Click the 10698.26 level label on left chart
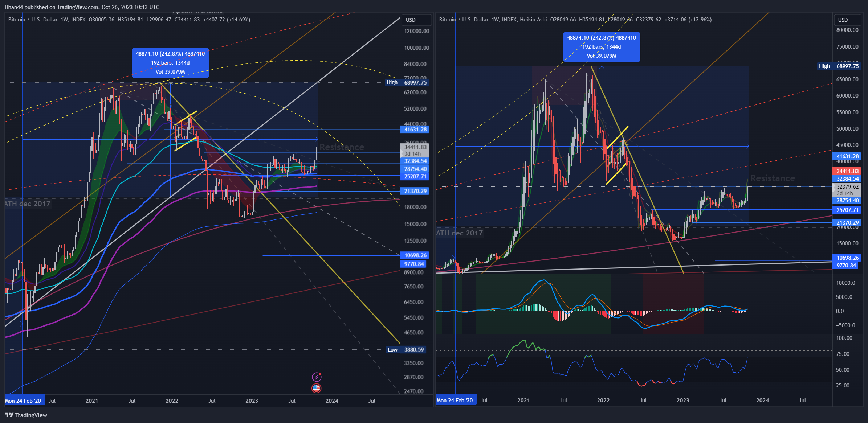 pyautogui.click(x=415, y=255)
